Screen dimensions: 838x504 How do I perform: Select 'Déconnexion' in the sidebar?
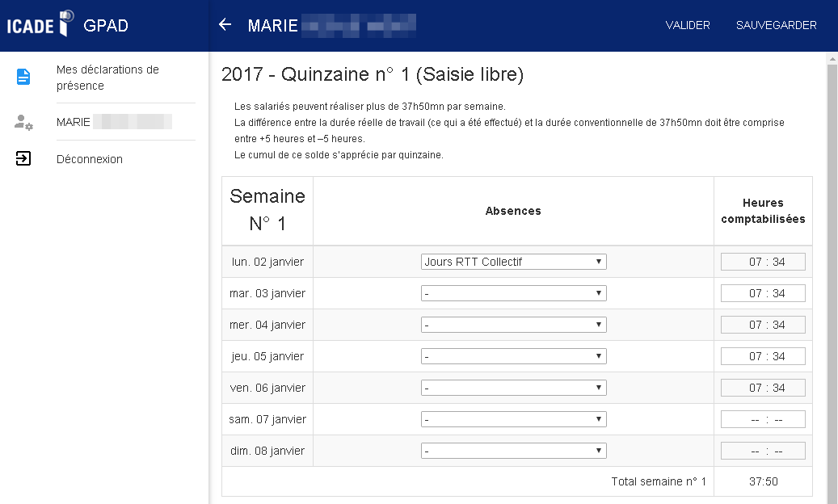90,159
